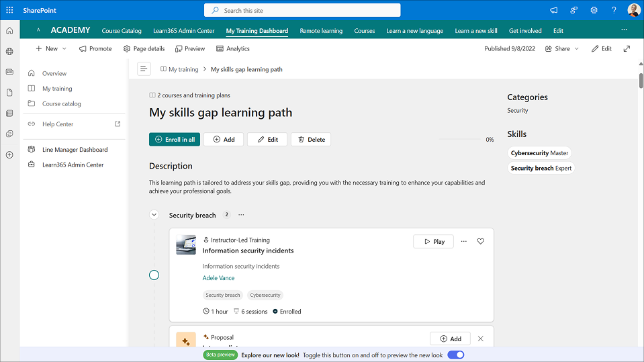Click the Enroll in all button

click(x=175, y=140)
